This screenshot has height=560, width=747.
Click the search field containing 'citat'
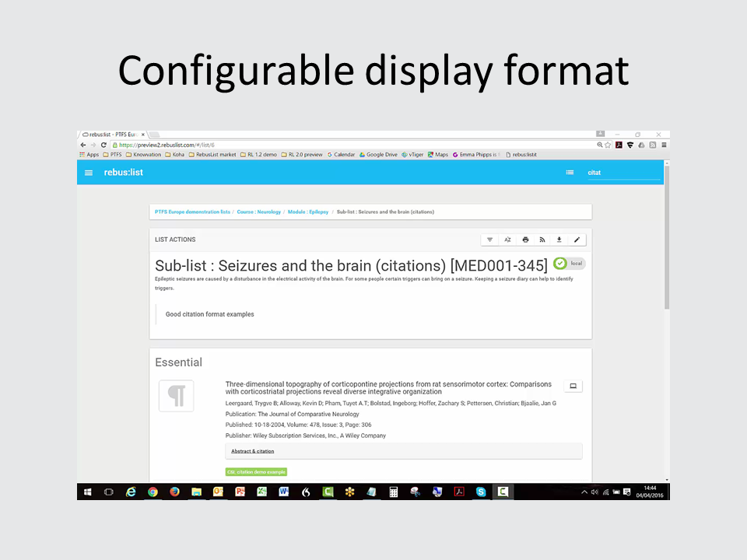[x=622, y=173]
